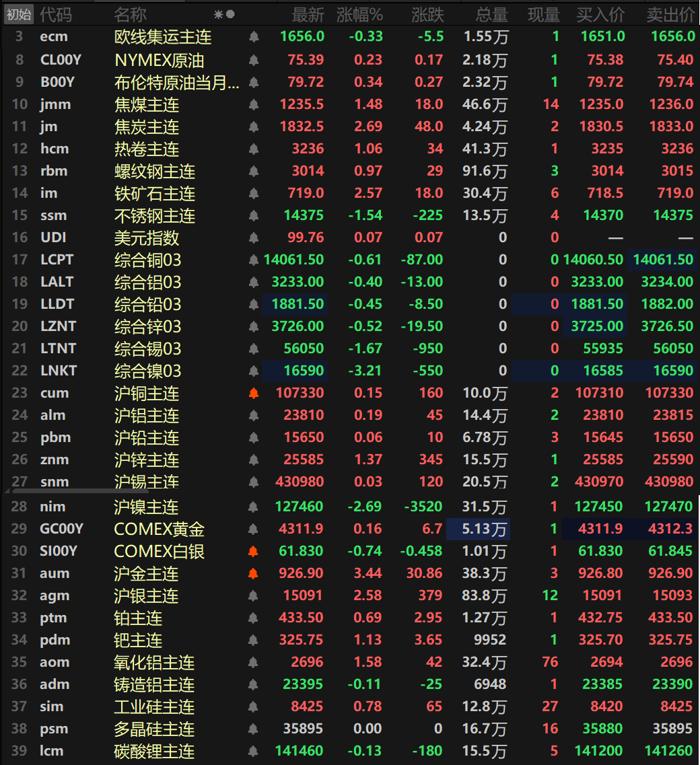700x765 pixels.
Task: Click the alert bell for COMEX黄金
Action: (253, 529)
